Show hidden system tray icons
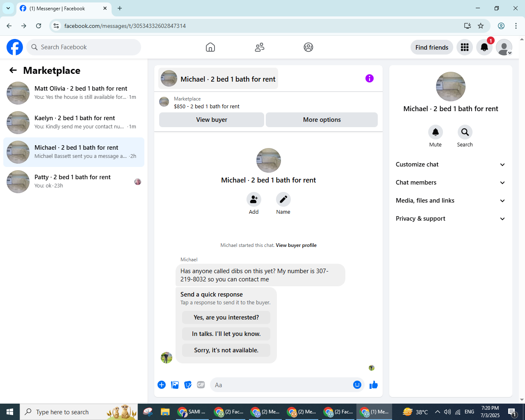This screenshot has width=525, height=420. (x=437, y=412)
